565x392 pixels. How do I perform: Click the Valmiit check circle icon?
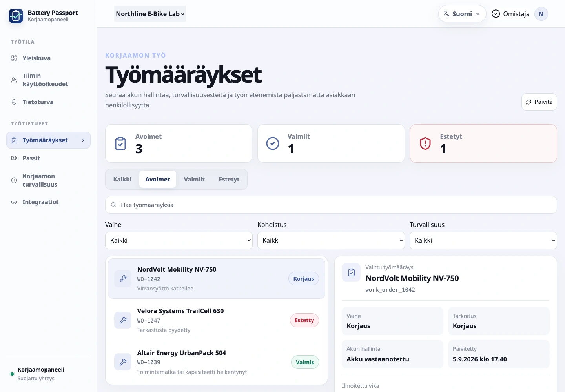click(273, 143)
